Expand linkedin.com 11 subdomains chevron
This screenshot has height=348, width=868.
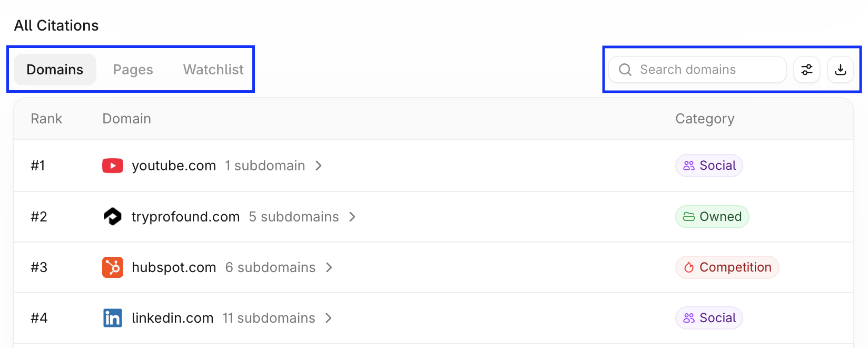pos(329,318)
